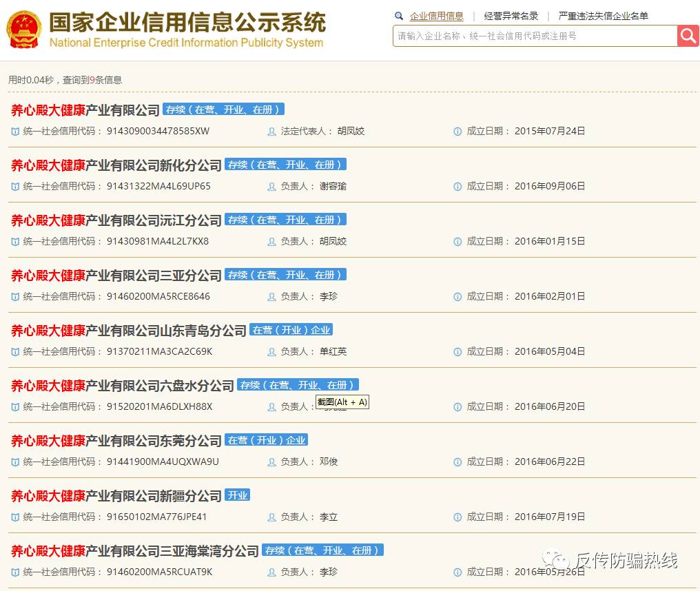
Task: Click credit code icon for 91520201MA6DLXH88X
Action: click(x=15, y=407)
